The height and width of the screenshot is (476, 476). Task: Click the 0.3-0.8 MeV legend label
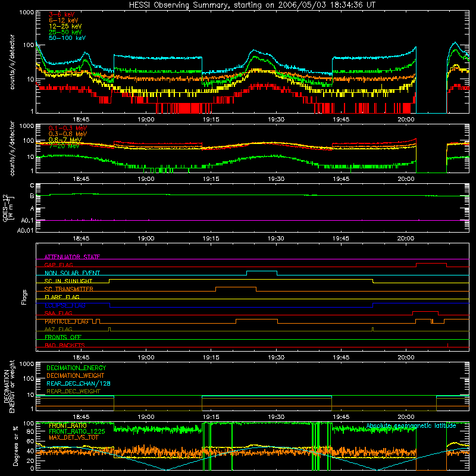click(68, 134)
